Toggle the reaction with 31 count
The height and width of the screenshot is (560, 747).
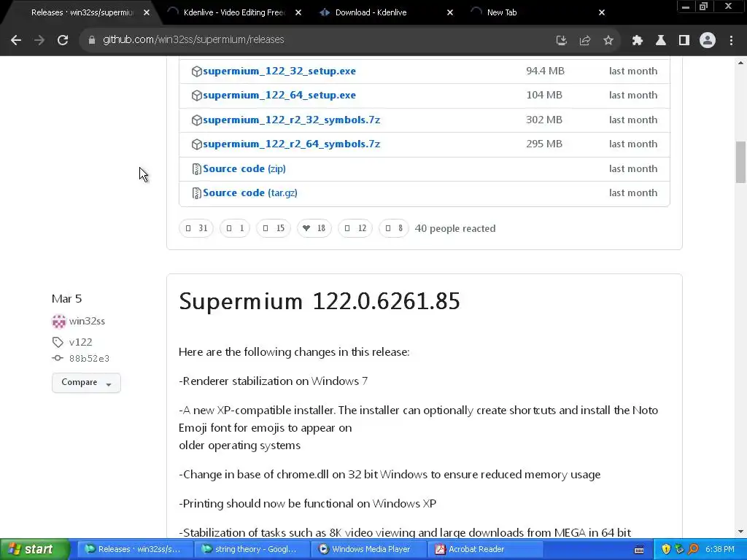click(196, 228)
